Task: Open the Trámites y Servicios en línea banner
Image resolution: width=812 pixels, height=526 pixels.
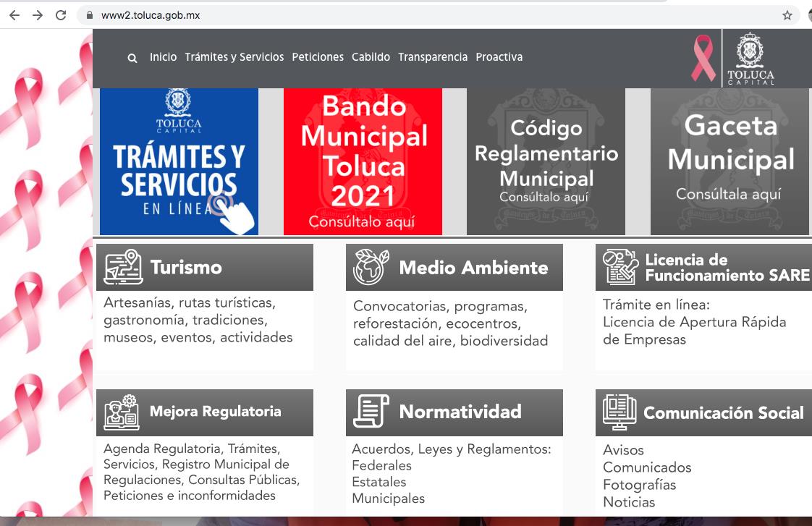Action: click(x=179, y=161)
